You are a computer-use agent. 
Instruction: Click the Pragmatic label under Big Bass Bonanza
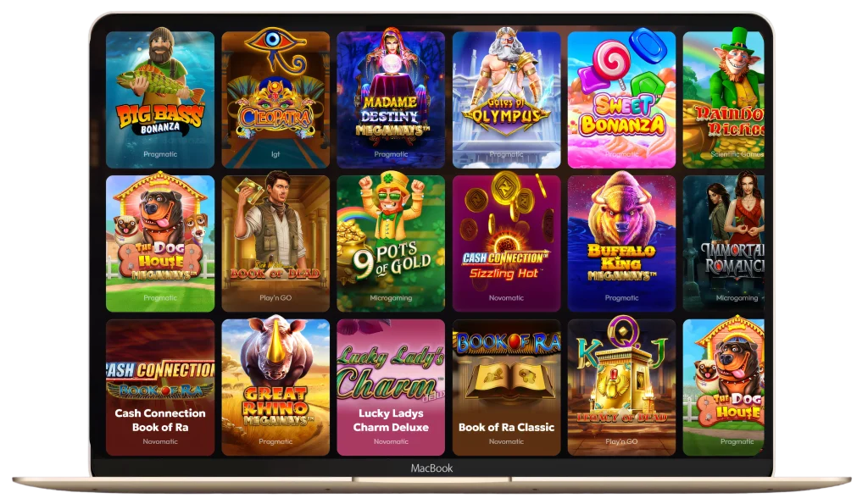(160, 154)
